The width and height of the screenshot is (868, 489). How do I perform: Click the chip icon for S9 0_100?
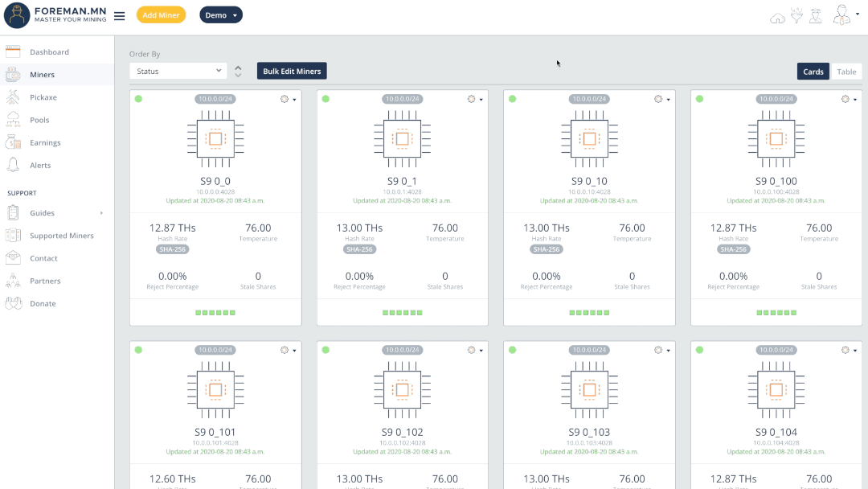coord(776,139)
